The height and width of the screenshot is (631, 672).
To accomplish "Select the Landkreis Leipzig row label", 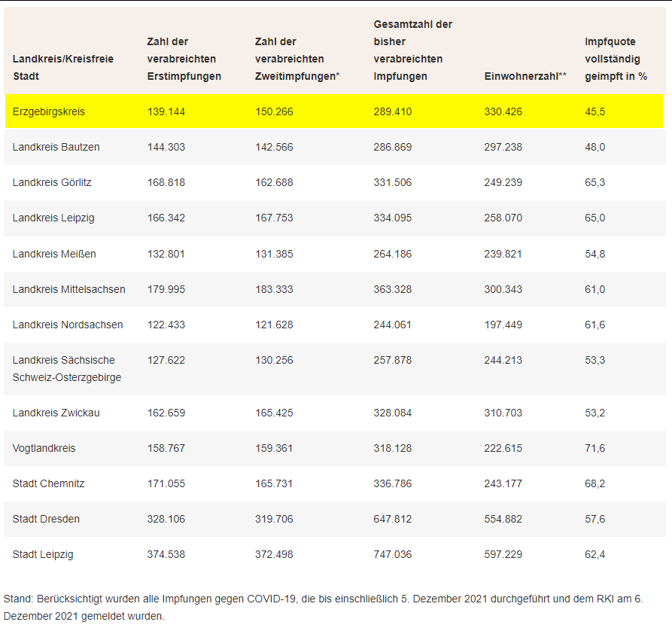I will (52, 218).
